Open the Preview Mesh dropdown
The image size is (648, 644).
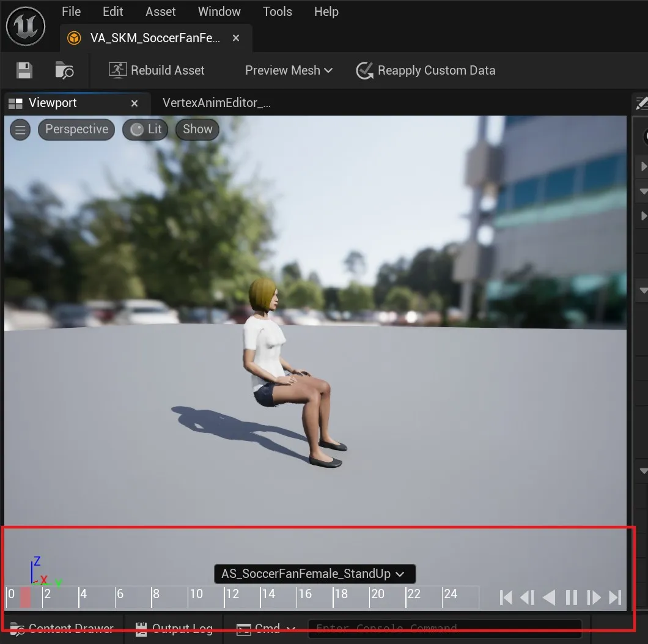tap(288, 70)
